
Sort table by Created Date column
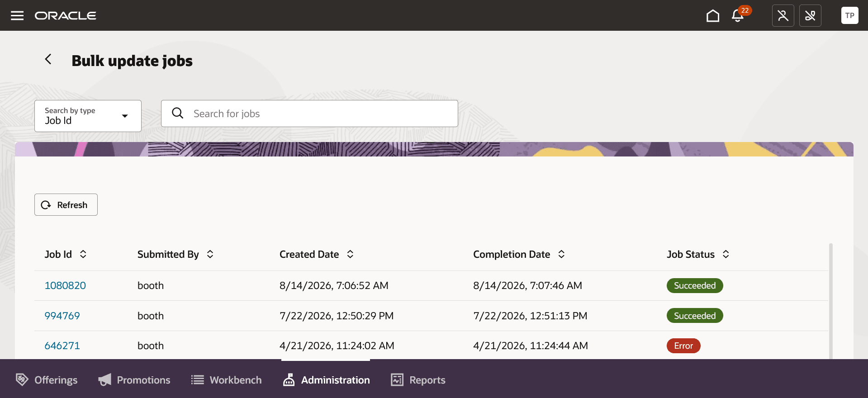(350, 254)
